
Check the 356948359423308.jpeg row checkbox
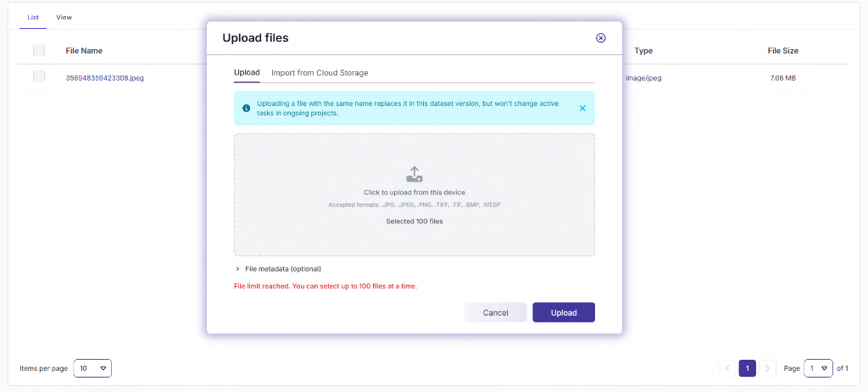tap(39, 76)
